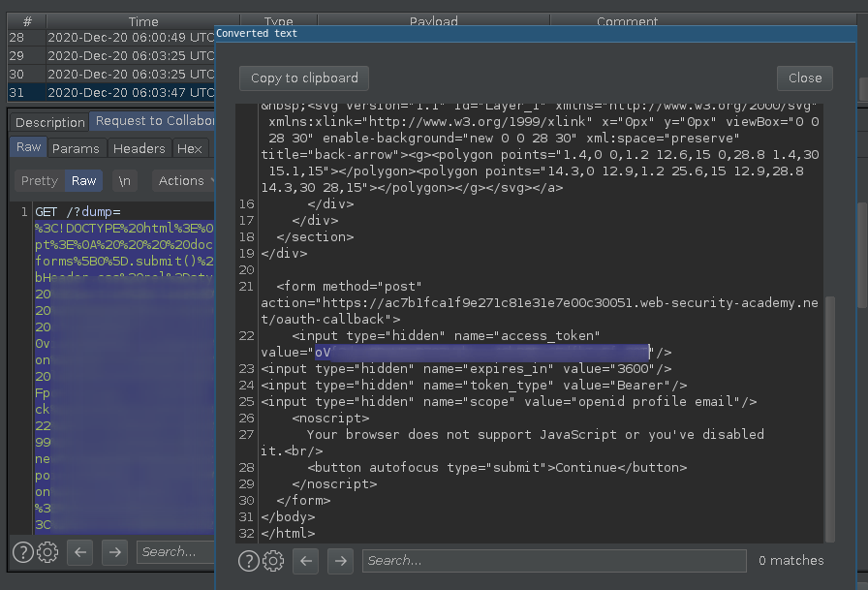
Task: Open settings gear in the request panel
Action: pyautogui.click(x=47, y=552)
